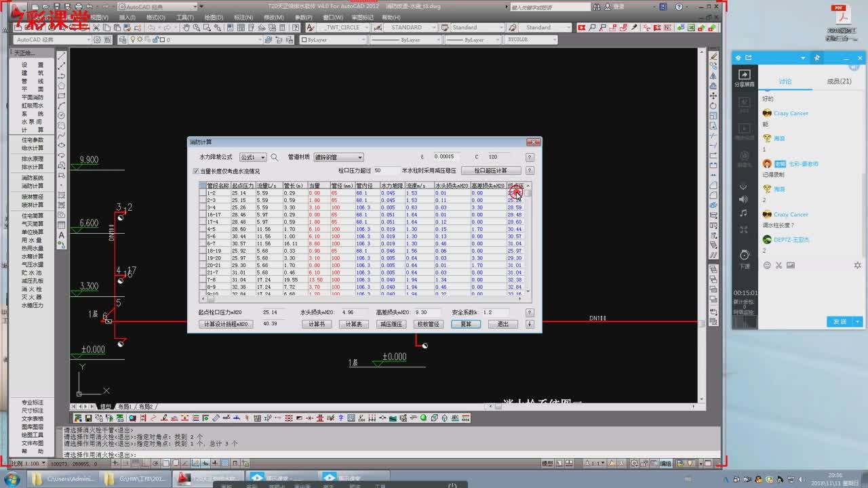This screenshot has height=488, width=868.
Task: Select the multiline Text A tool in the draw toolbar
Action: [62, 235]
